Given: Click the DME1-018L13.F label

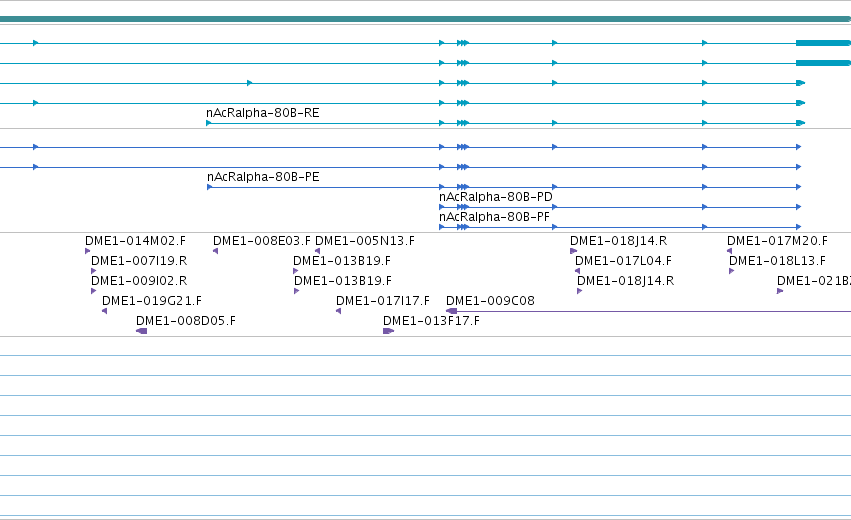Looking at the screenshot, I should coord(777,261).
